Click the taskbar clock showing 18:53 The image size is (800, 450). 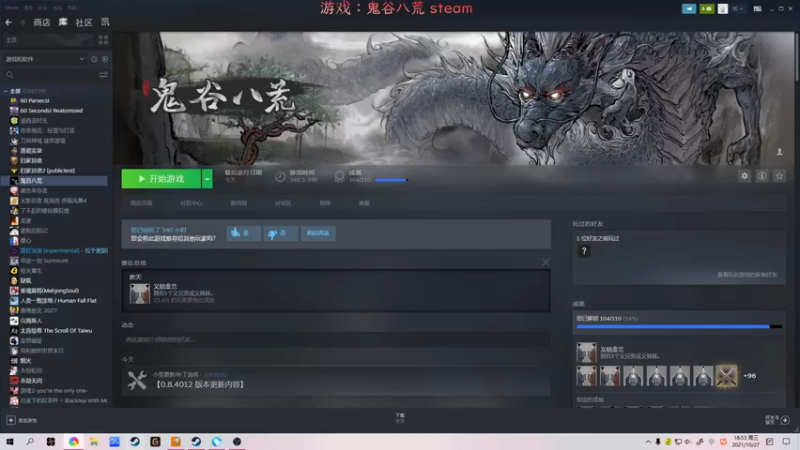[x=745, y=442]
